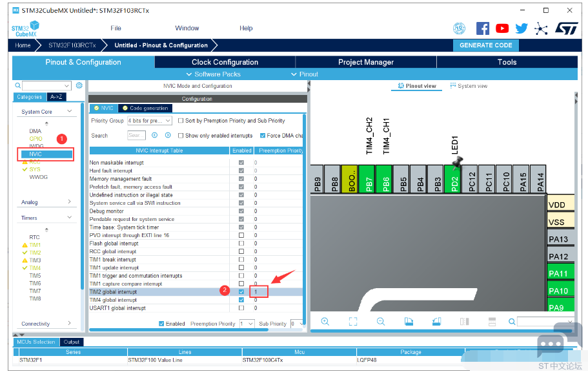This screenshot has width=588, height=376.
Task: Enable the USART1 global interrupt checkbox
Action: coord(241,308)
